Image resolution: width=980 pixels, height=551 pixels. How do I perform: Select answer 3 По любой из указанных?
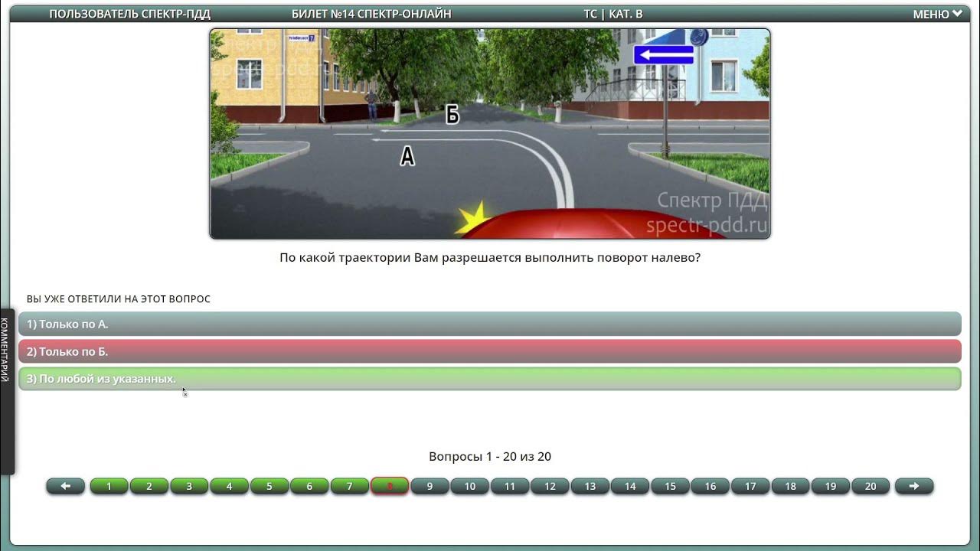(x=490, y=379)
